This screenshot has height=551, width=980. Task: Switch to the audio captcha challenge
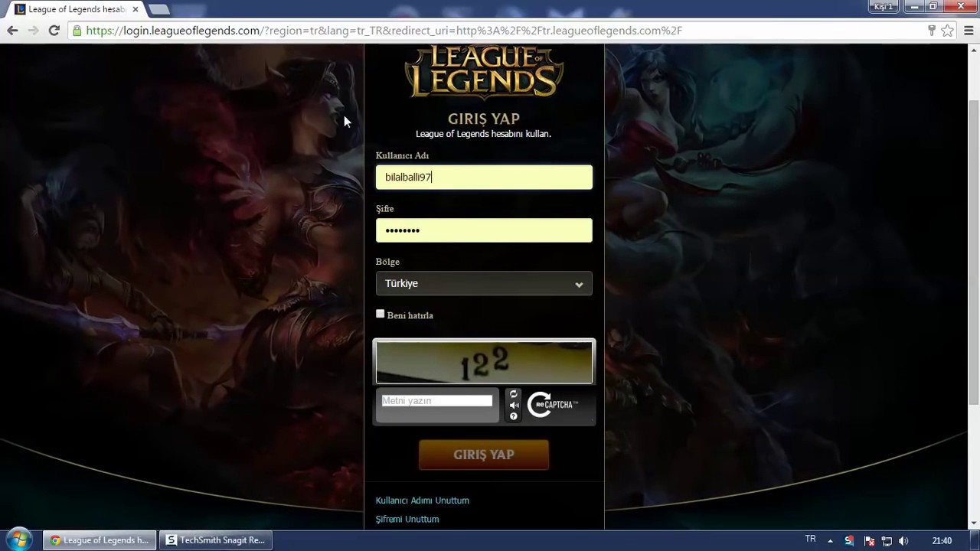click(514, 406)
